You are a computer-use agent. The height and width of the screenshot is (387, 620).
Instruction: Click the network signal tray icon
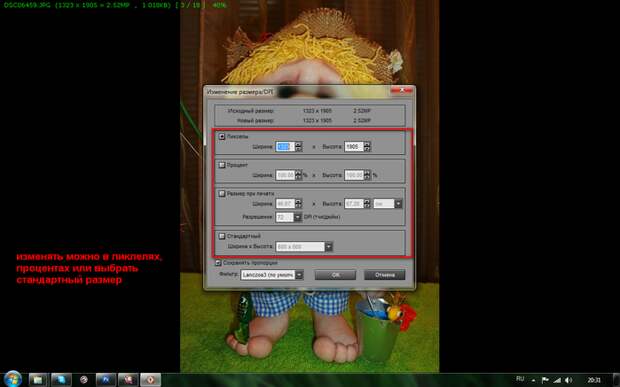[557, 380]
